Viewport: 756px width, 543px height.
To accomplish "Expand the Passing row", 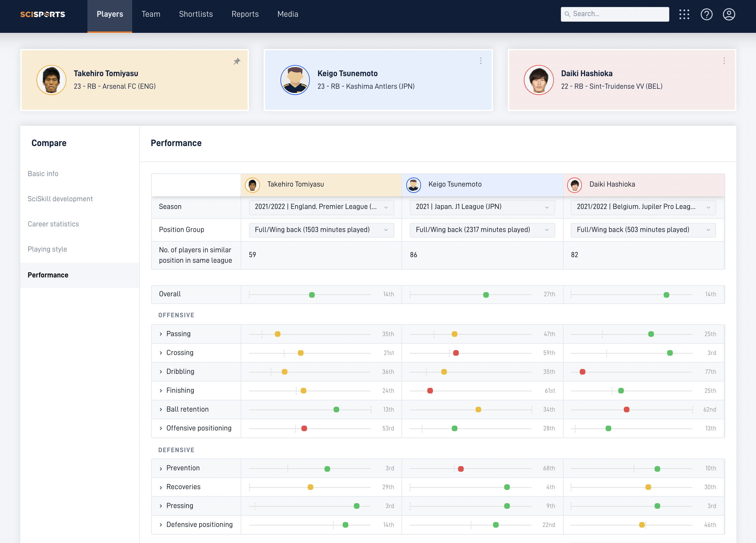I will (161, 334).
